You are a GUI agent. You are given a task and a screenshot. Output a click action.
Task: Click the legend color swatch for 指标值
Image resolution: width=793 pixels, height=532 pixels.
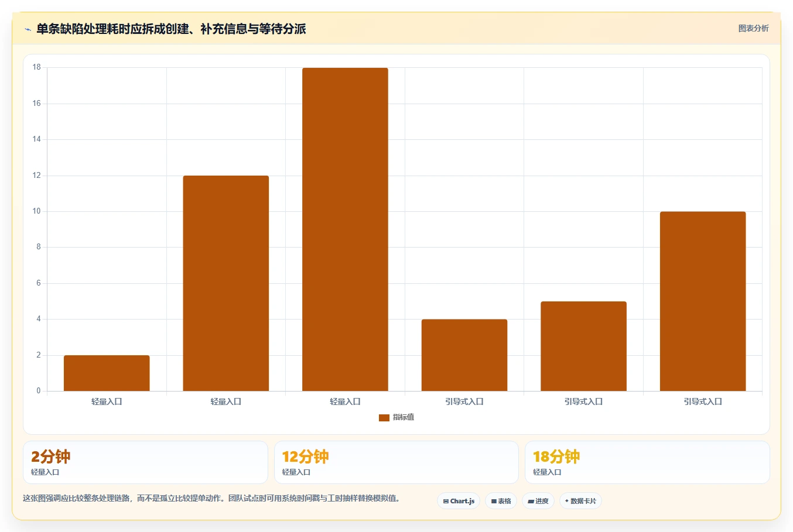pyautogui.click(x=384, y=417)
